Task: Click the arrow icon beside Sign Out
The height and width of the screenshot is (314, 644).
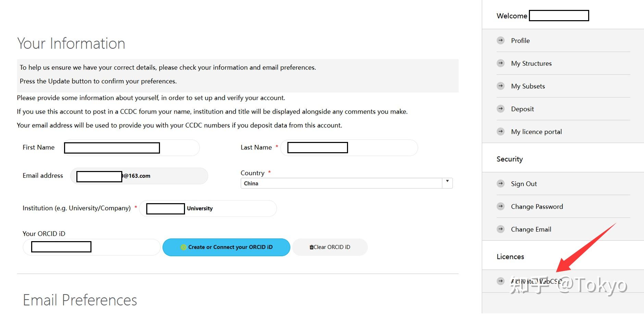Action: click(x=500, y=184)
